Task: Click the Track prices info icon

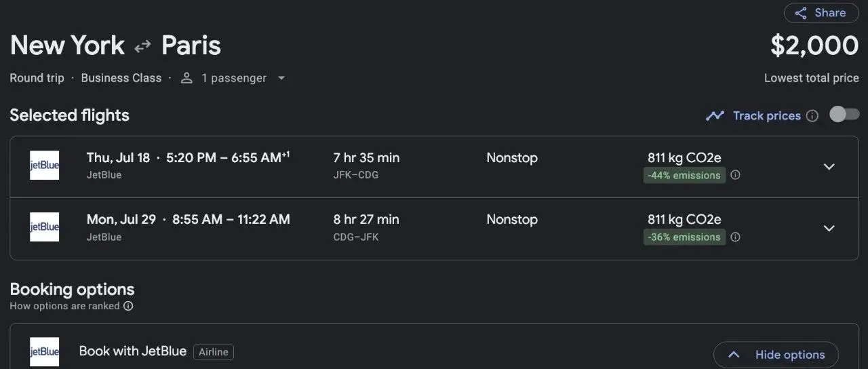Action: (x=812, y=116)
